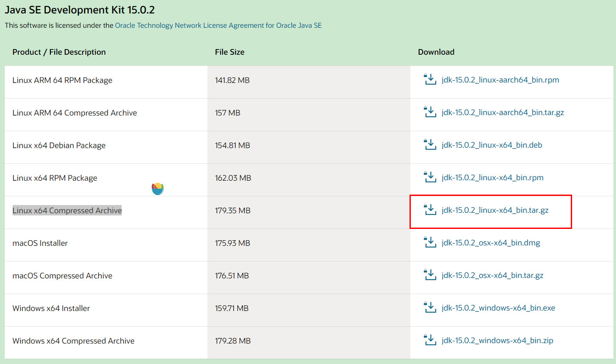The image size is (616, 364).
Task: Download jdk-15.0.2_windows-x64_bin.zip file link
Action: pos(497,341)
